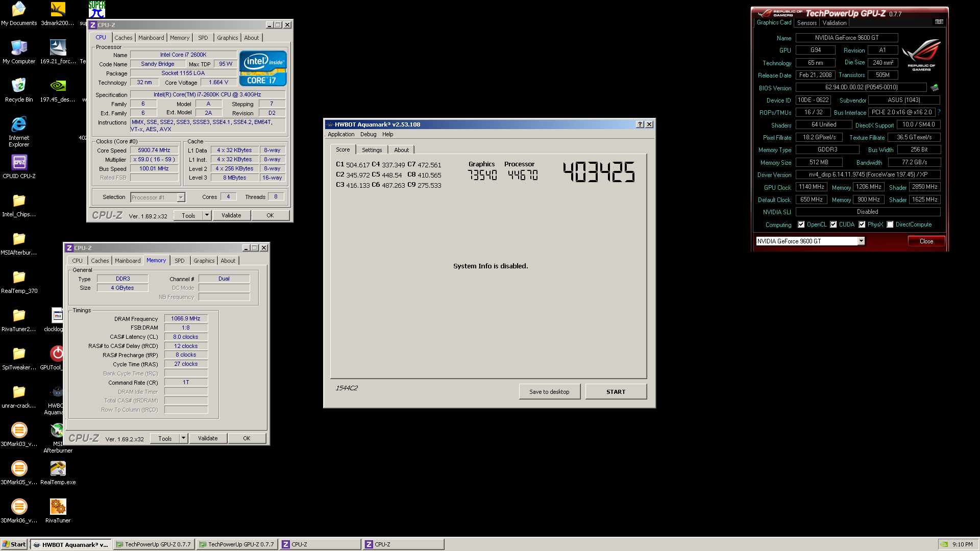Open the Recycle Bin icon
Screen dimensions: 980x551
click(19, 90)
